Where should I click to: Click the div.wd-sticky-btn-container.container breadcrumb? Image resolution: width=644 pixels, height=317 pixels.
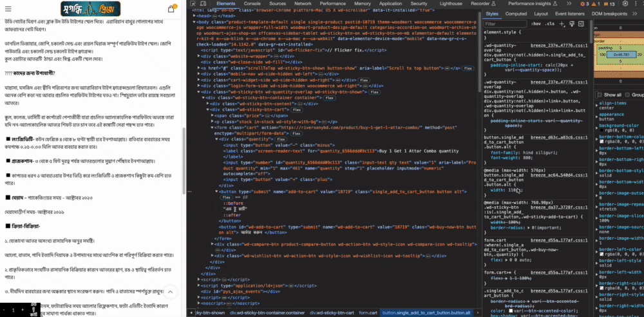[267, 313]
